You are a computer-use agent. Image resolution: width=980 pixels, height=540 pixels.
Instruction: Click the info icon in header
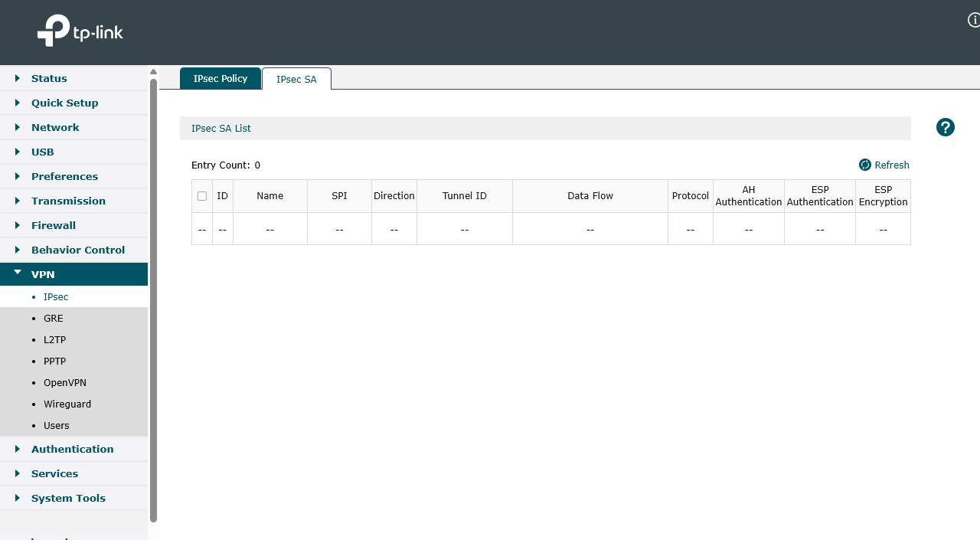point(975,21)
